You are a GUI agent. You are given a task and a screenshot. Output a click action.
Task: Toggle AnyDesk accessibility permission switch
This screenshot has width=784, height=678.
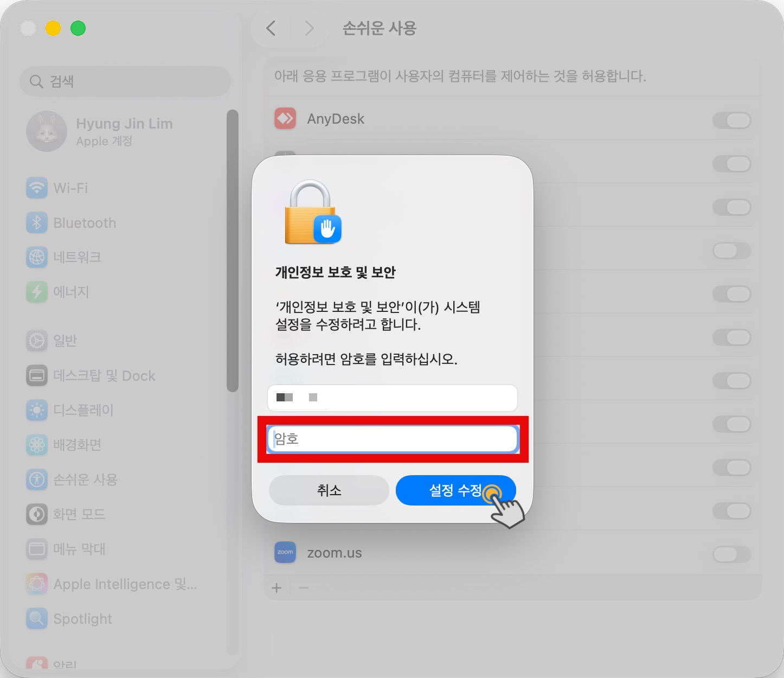pos(731,120)
